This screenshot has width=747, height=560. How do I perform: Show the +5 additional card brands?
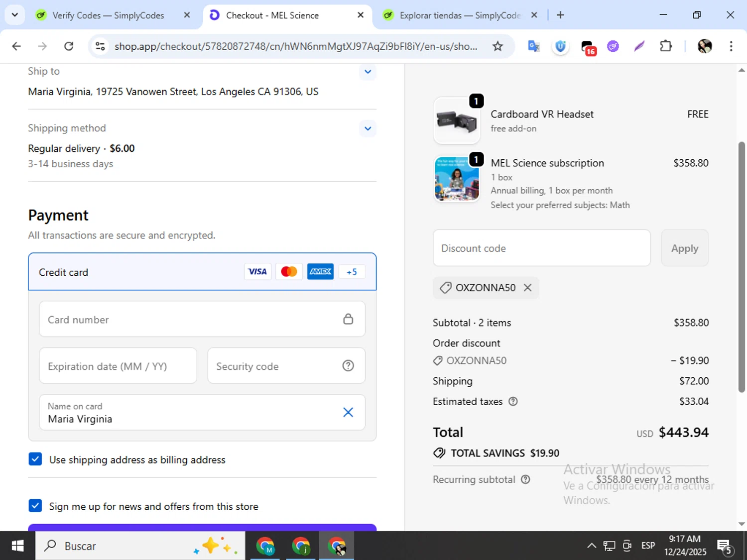click(352, 272)
